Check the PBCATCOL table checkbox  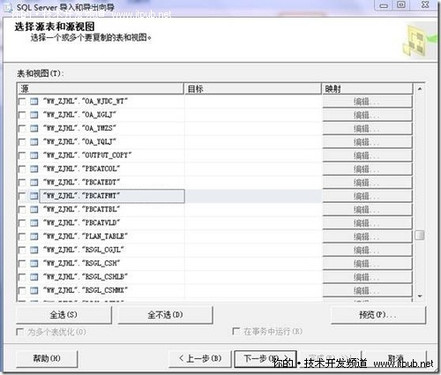tap(22, 169)
